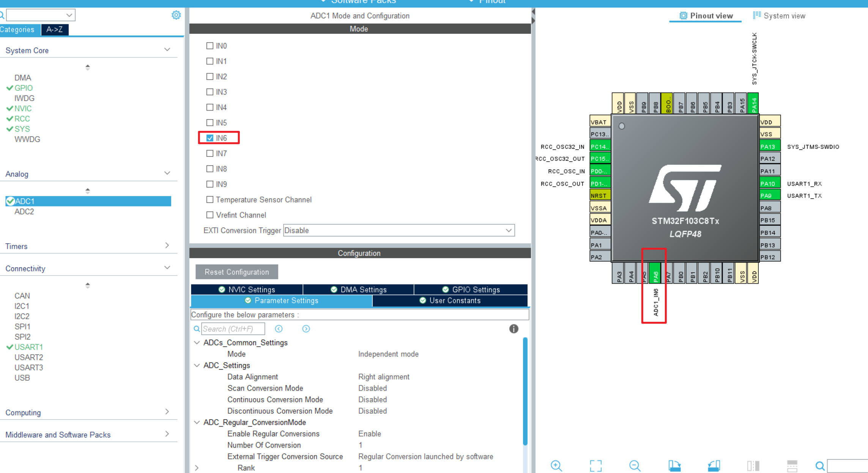Zoom in on the pinout view
The width and height of the screenshot is (868, 473).
pyautogui.click(x=556, y=465)
